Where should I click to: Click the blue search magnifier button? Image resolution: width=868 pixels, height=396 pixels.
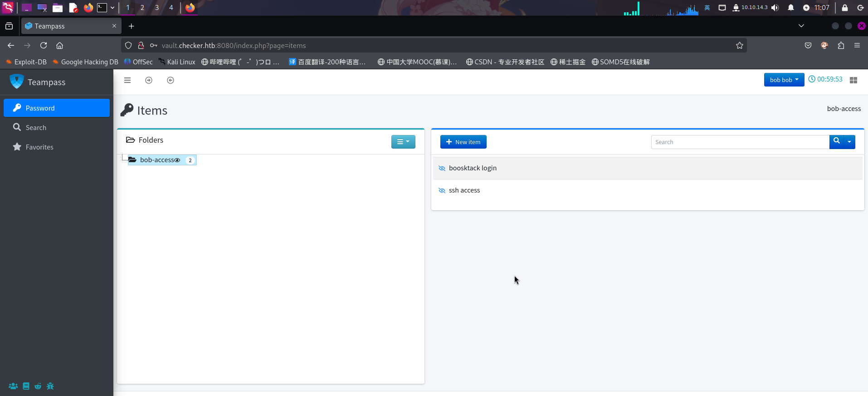tap(837, 141)
